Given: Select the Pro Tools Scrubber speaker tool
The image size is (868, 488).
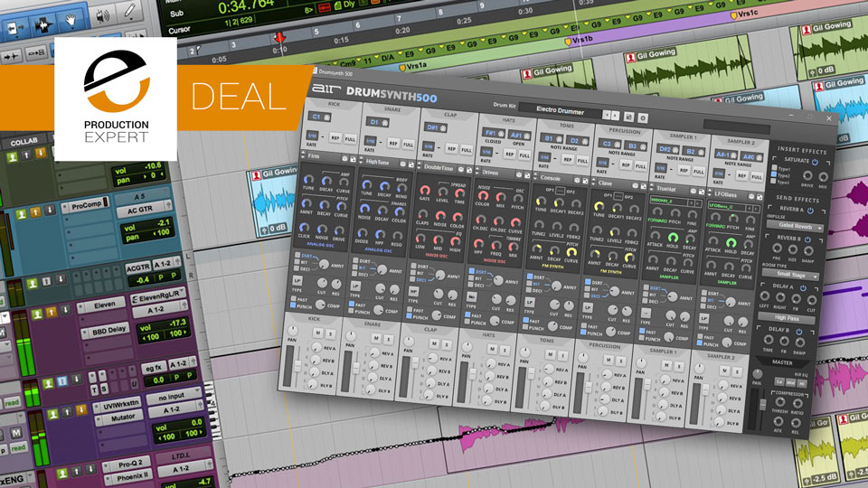Looking at the screenshot, I should point(102,16).
